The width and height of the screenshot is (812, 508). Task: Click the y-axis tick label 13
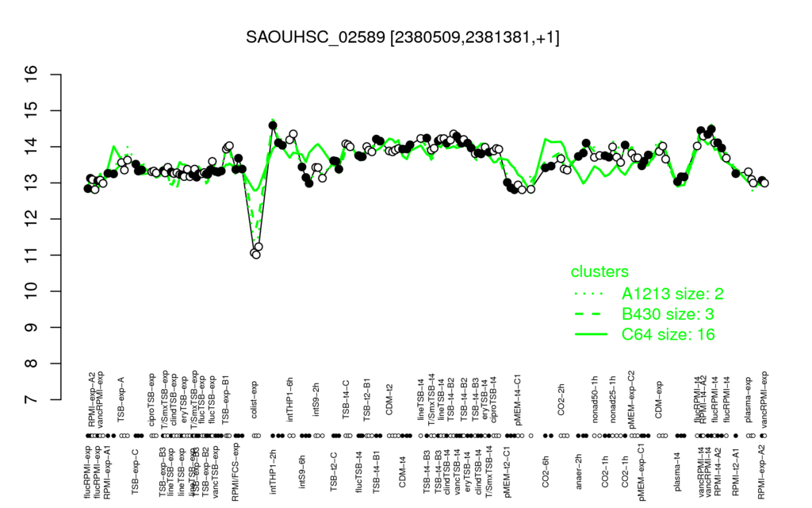32,183
